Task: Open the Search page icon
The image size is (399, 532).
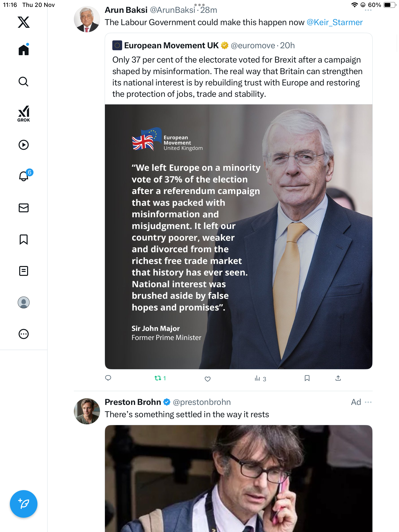Action: (x=24, y=82)
